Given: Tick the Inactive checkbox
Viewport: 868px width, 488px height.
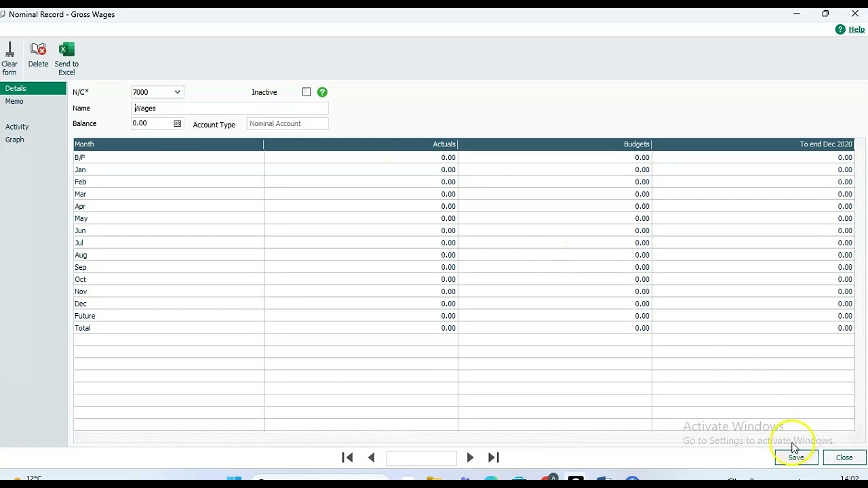Looking at the screenshot, I should point(307,92).
